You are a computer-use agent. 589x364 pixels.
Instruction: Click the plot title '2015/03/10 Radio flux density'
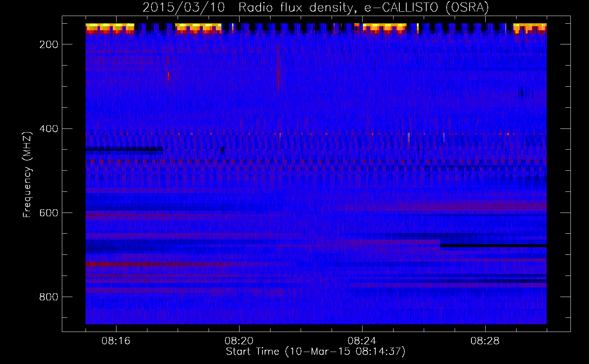(316, 8)
